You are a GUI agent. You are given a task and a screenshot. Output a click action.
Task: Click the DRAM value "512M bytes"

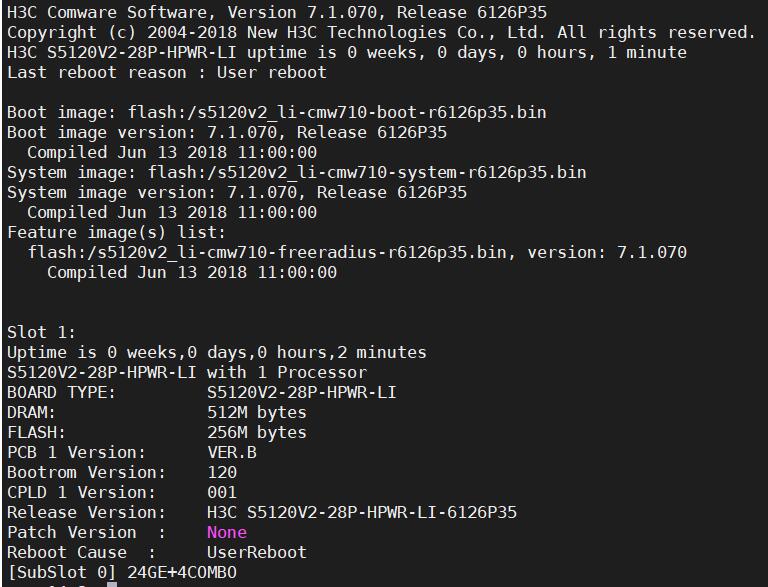[256, 412]
